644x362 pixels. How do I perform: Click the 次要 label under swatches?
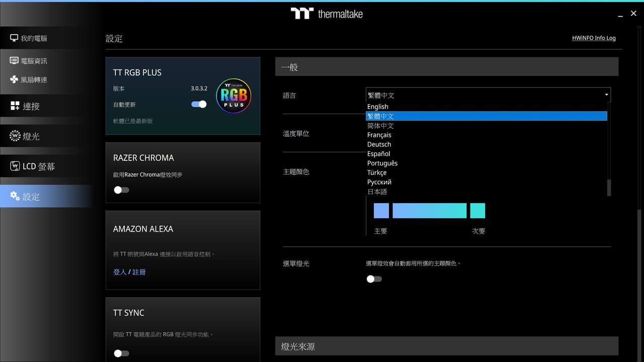(478, 231)
